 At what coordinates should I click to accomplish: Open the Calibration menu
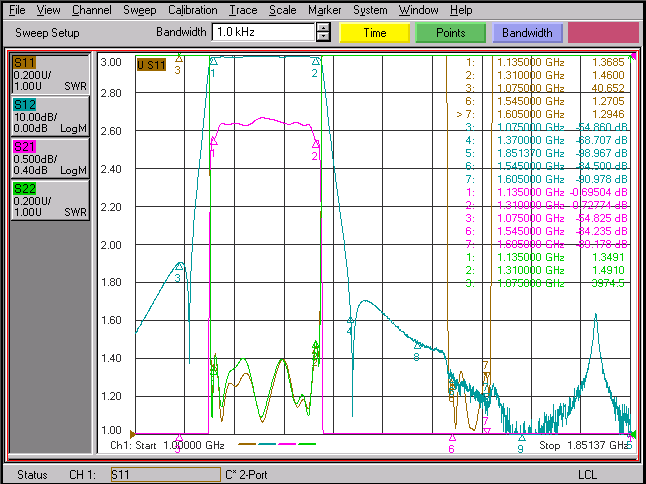192,10
